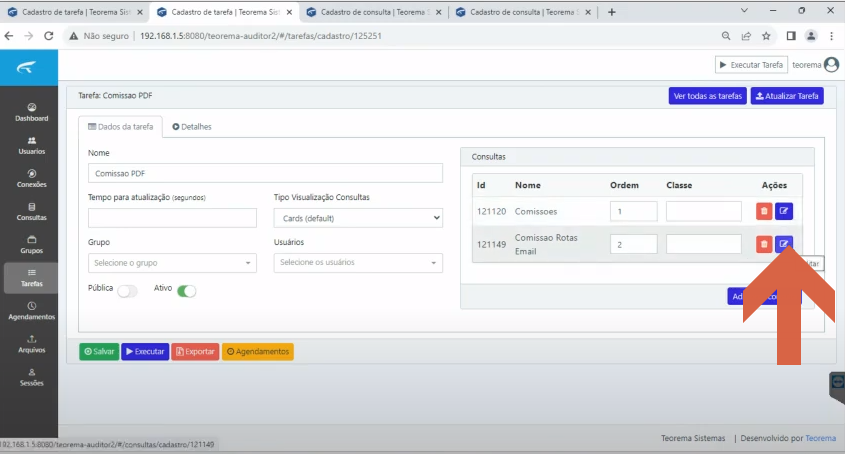Open Conexões in the sidebar

(31, 178)
